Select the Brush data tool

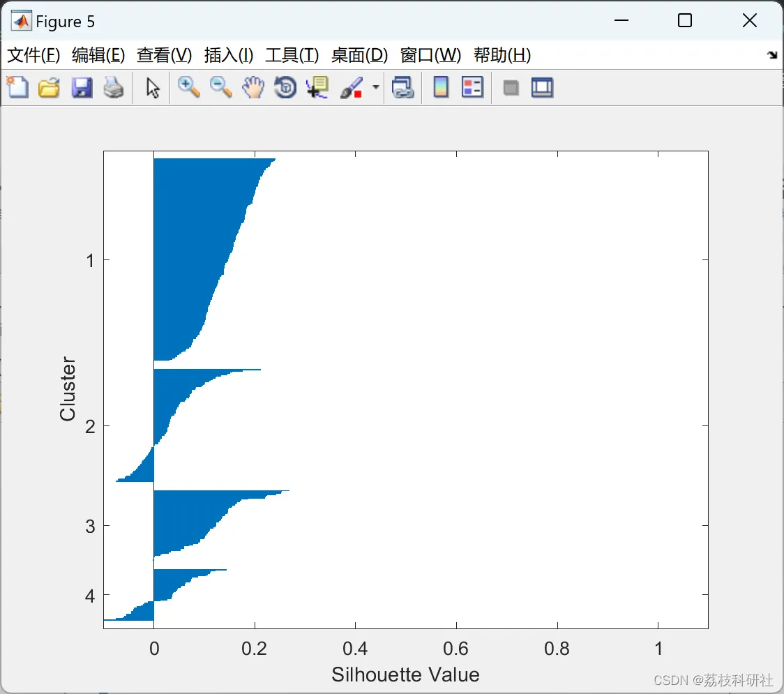pyautogui.click(x=352, y=87)
